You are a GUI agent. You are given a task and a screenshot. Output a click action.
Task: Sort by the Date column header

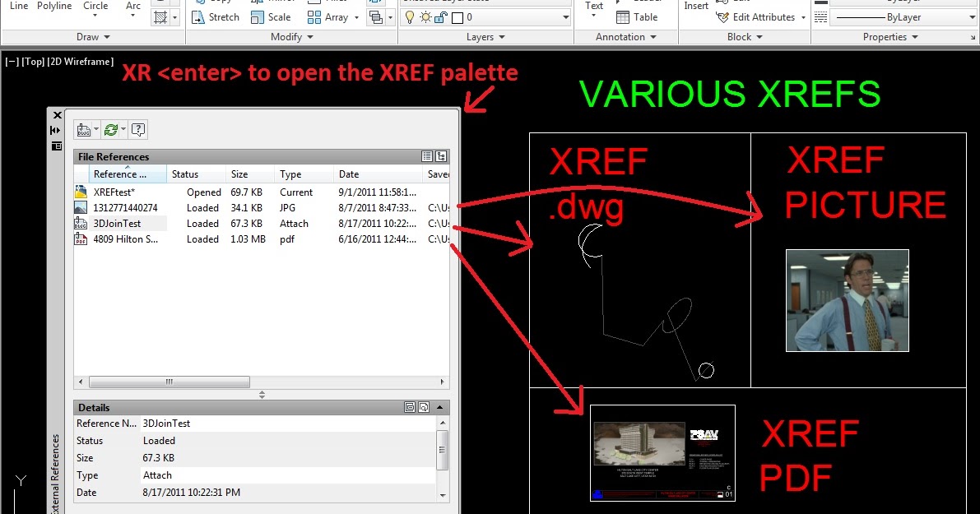378,174
